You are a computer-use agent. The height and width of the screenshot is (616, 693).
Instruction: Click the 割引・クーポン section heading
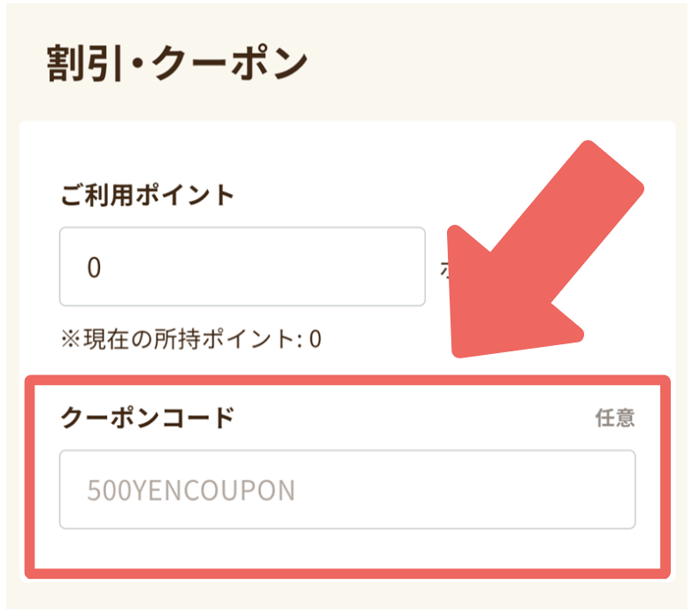point(175,65)
